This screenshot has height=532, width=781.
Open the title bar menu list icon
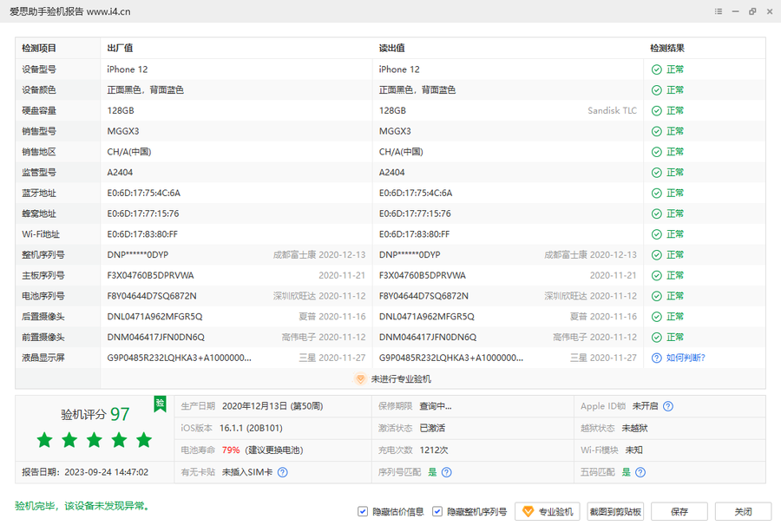[719, 11]
